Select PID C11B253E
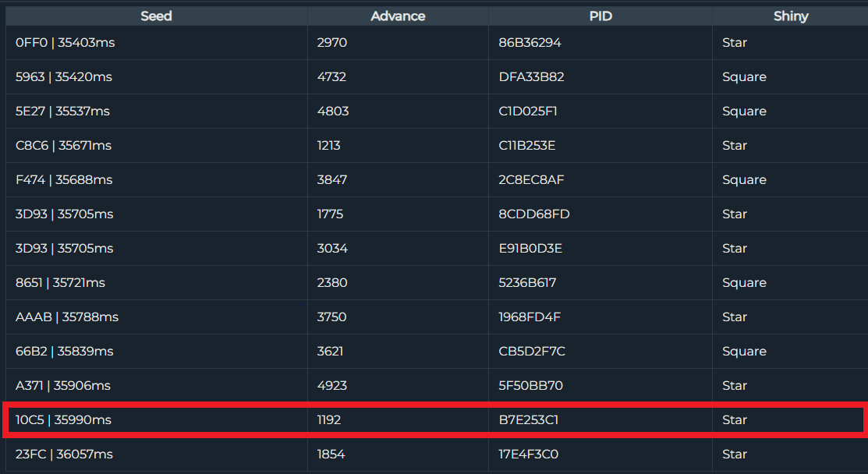 [x=527, y=146]
